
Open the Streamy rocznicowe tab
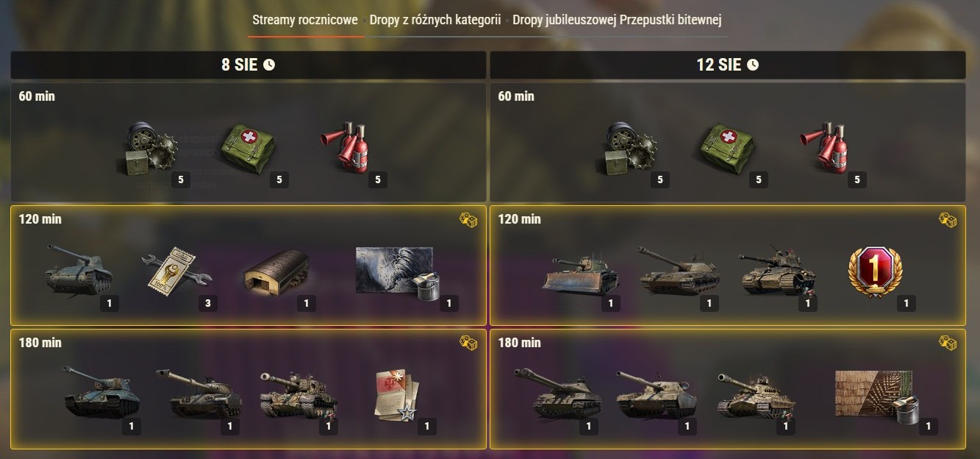(x=305, y=20)
